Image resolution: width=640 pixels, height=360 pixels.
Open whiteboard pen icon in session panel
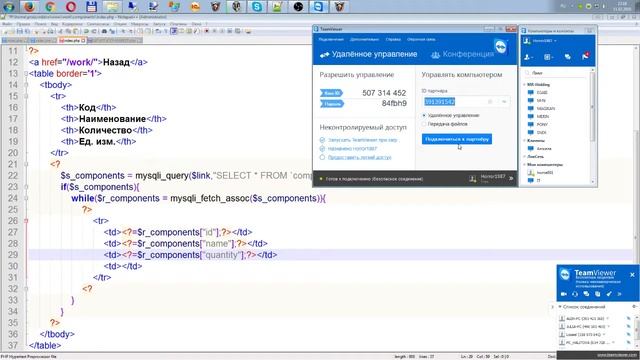point(609,294)
